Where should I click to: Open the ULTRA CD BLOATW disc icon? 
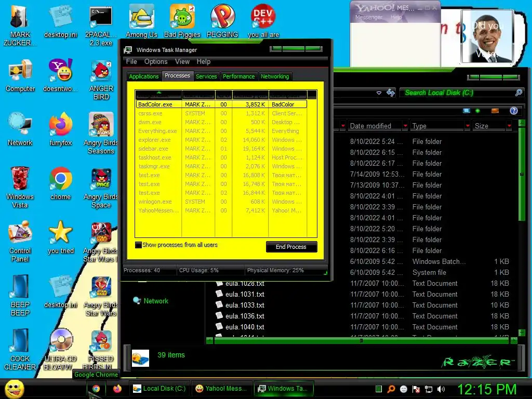click(x=60, y=350)
